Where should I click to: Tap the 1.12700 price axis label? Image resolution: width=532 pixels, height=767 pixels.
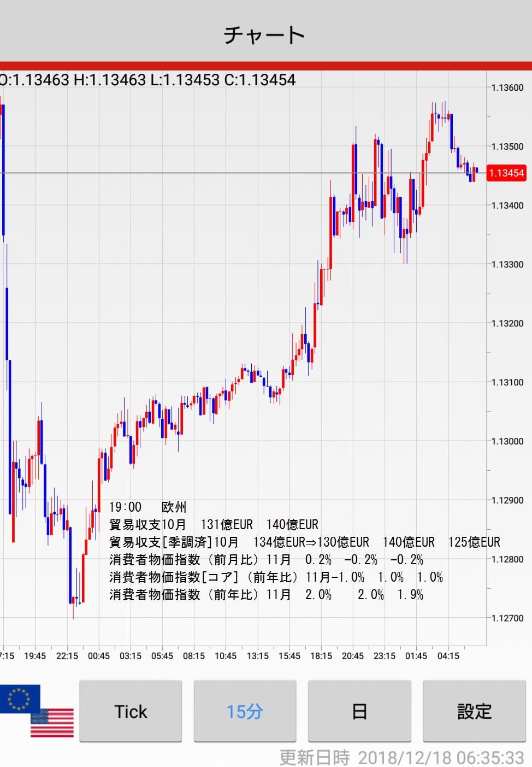507,618
